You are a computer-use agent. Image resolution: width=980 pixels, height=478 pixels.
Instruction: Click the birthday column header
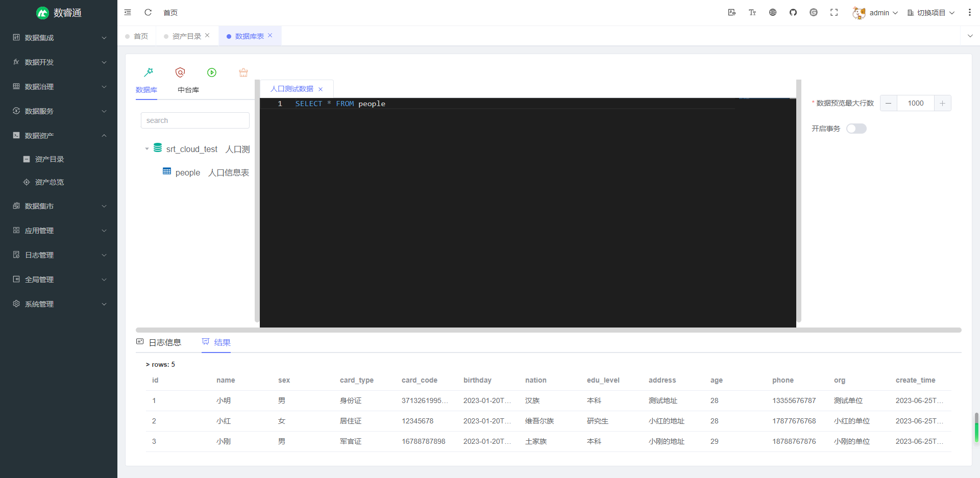pyautogui.click(x=477, y=380)
